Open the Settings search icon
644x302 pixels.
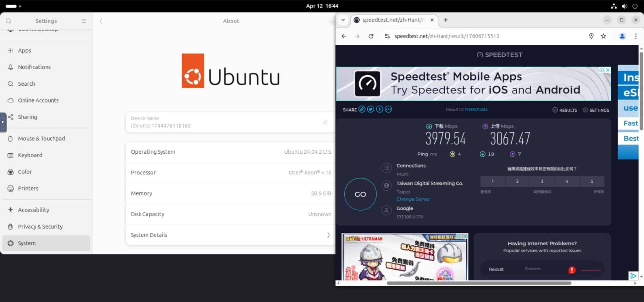click(x=9, y=21)
